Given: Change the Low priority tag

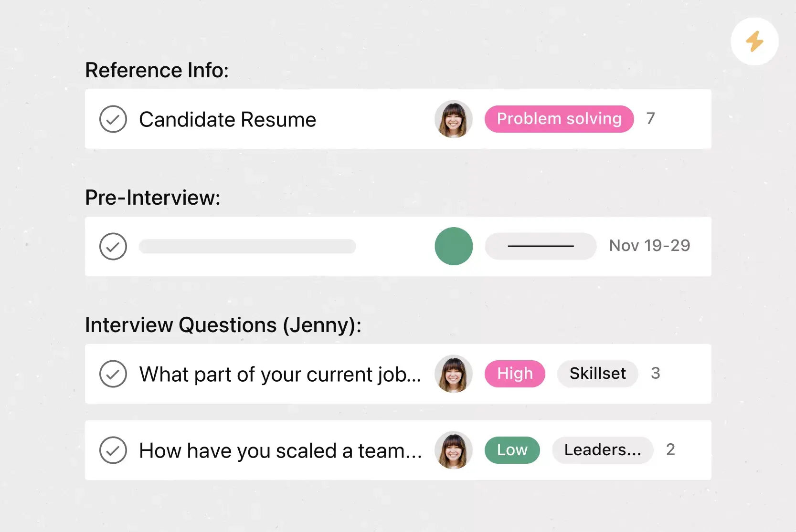Looking at the screenshot, I should [x=512, y=450].
